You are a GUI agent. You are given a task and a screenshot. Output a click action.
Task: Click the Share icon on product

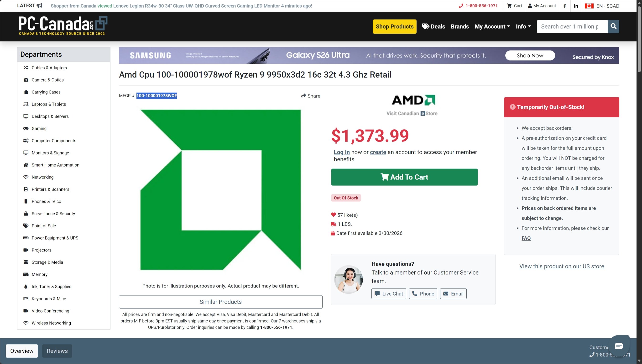pyautogui.click(x=303, y=96)
